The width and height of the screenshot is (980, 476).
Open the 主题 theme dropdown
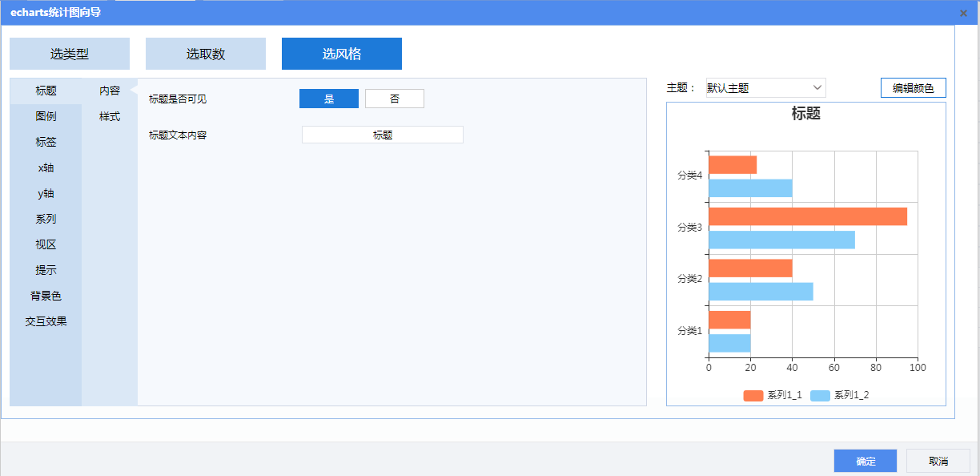pos(765,88)
